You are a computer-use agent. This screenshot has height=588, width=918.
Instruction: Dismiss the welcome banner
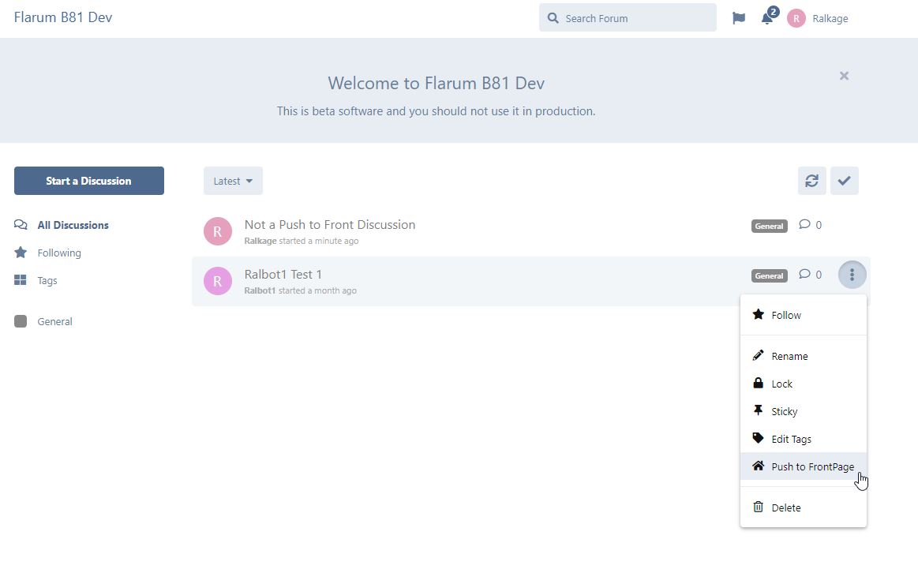844,76
